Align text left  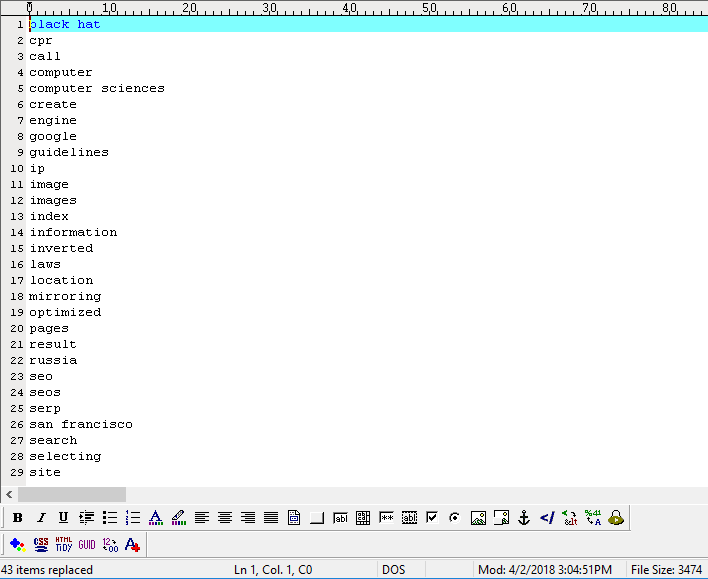click(x=202, y=518)
